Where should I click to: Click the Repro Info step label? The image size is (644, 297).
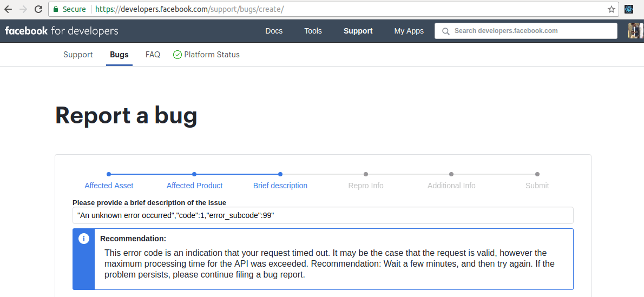coord(365,186)
